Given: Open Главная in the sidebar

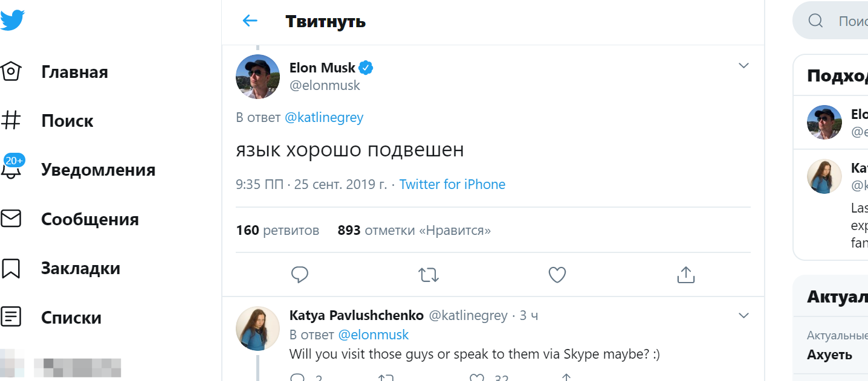Looking at the screenshot, I should click(74, 72).
